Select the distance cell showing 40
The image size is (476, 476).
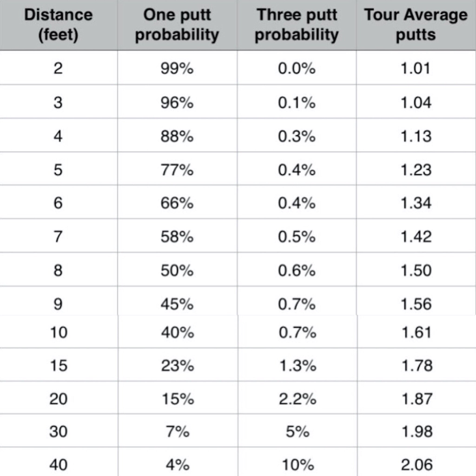click(59, 464)
